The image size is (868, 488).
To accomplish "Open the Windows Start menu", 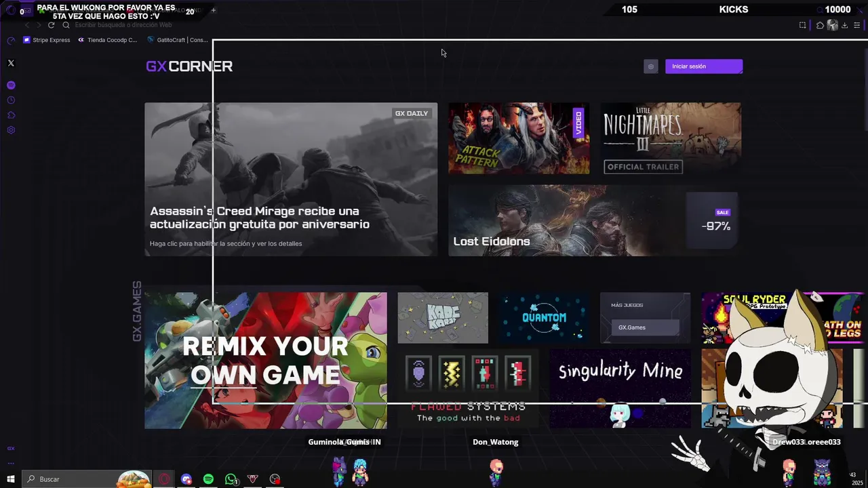I will click(x=11, y=479).
